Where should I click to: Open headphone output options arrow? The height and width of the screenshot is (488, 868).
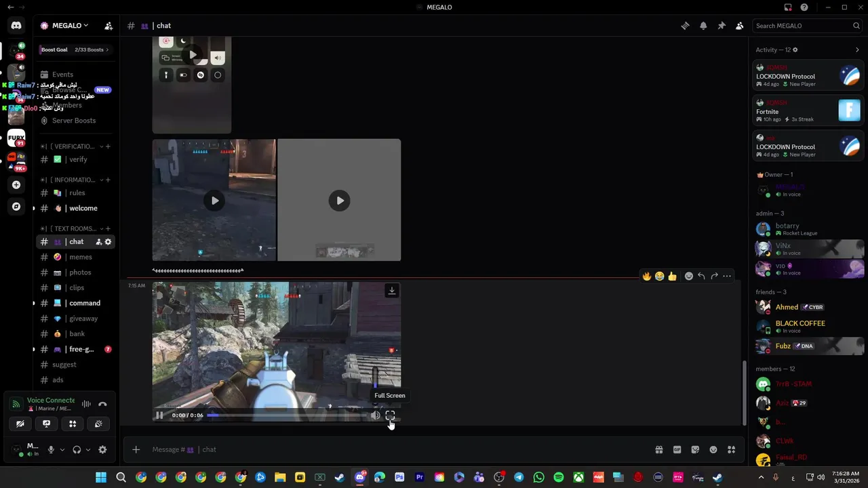88,449
